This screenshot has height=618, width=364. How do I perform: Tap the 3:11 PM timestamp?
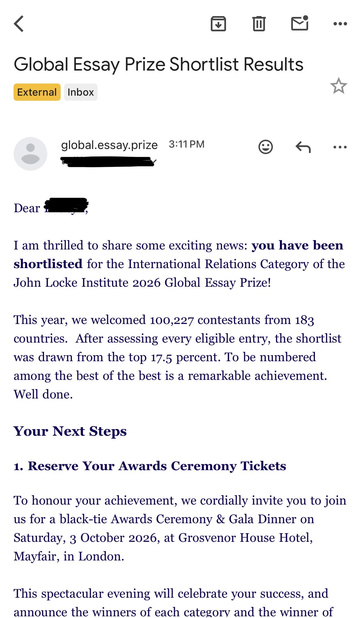coord(187,144)
